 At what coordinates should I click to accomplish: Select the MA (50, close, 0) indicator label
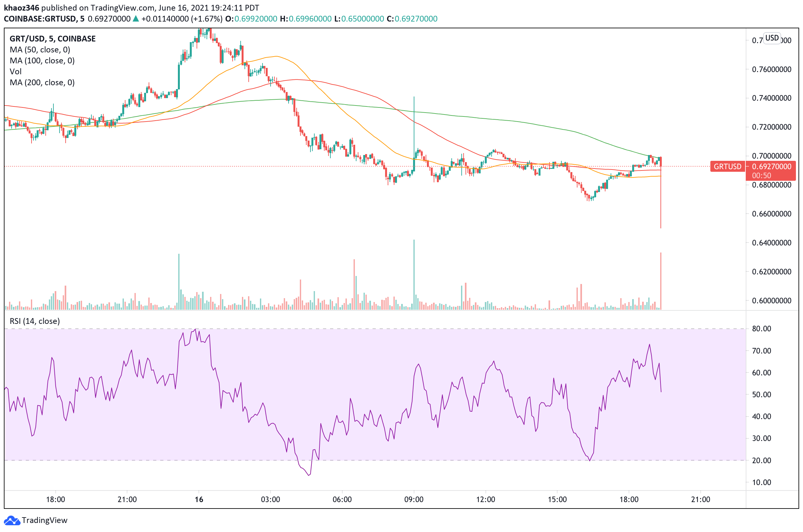point(40,50)
